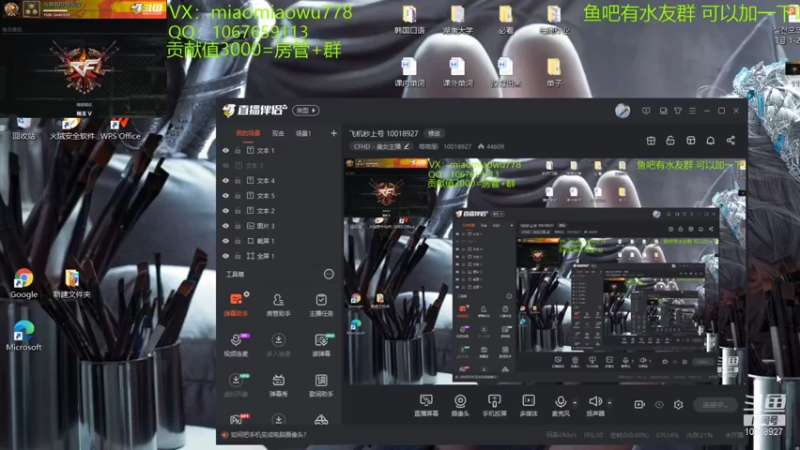The image size is (800, 450).
Task: Hide the 文本 1 layer
Action: [226, 151]
